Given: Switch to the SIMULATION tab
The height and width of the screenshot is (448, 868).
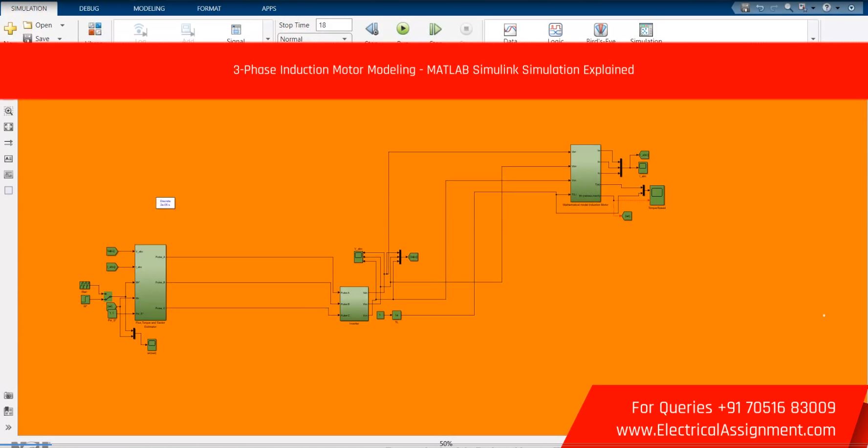Looking at the screenshot, I should click(29, 8).
